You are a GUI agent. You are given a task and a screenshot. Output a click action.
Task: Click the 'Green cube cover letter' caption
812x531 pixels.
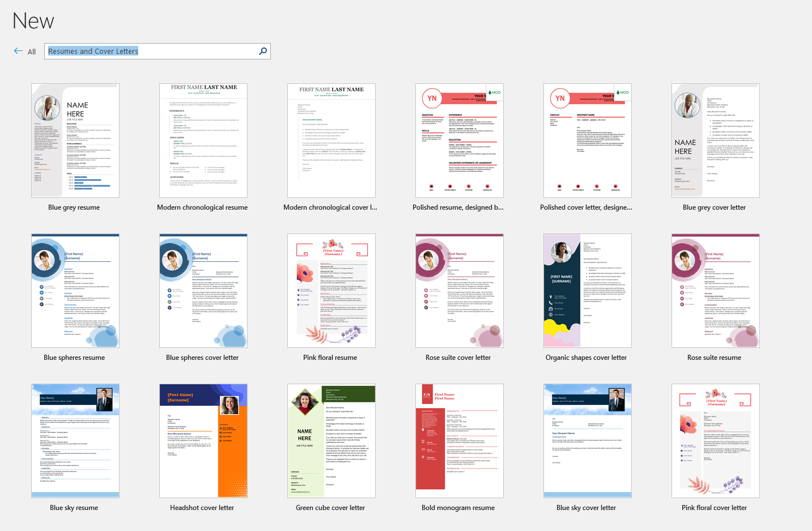330,508
